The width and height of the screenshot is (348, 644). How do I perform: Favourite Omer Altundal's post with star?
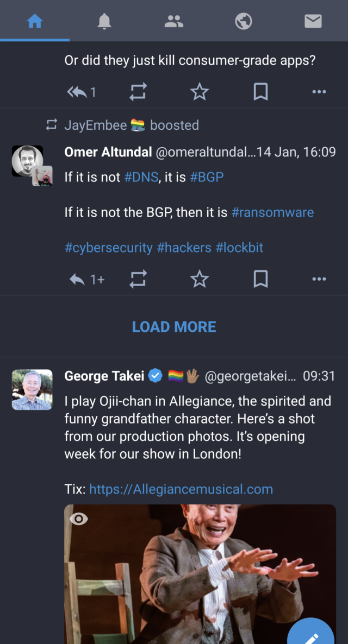200,279
